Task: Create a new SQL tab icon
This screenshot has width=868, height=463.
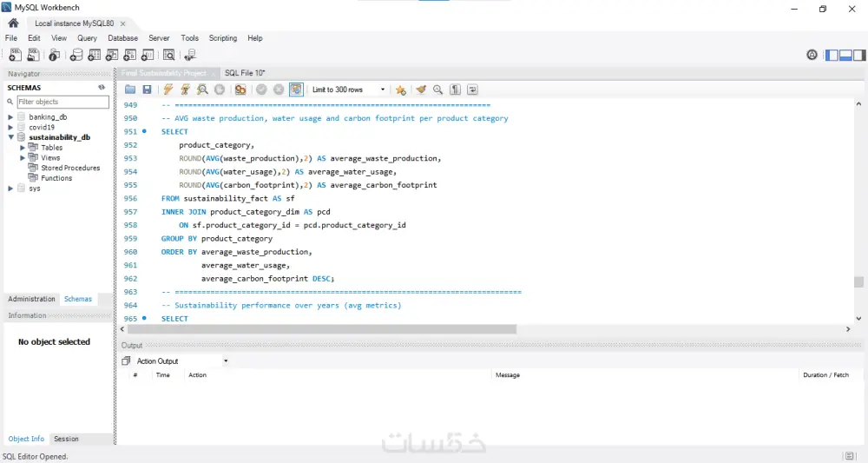Action: click(x=15, y=55)
